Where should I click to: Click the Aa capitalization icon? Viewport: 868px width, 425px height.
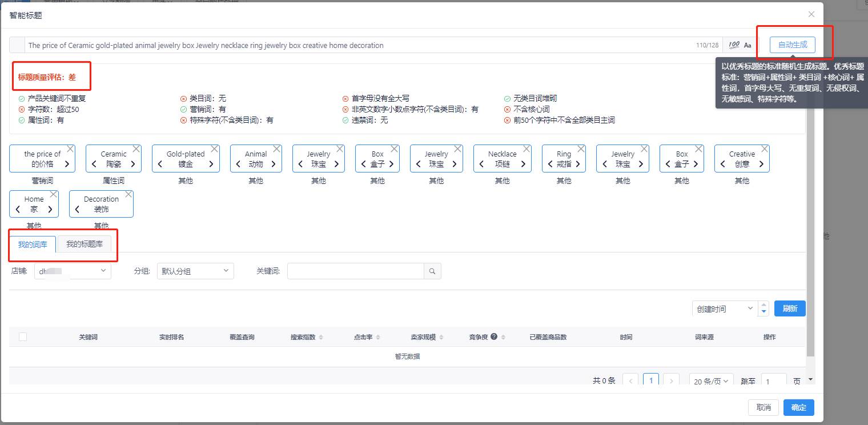[x=748, y=45]
